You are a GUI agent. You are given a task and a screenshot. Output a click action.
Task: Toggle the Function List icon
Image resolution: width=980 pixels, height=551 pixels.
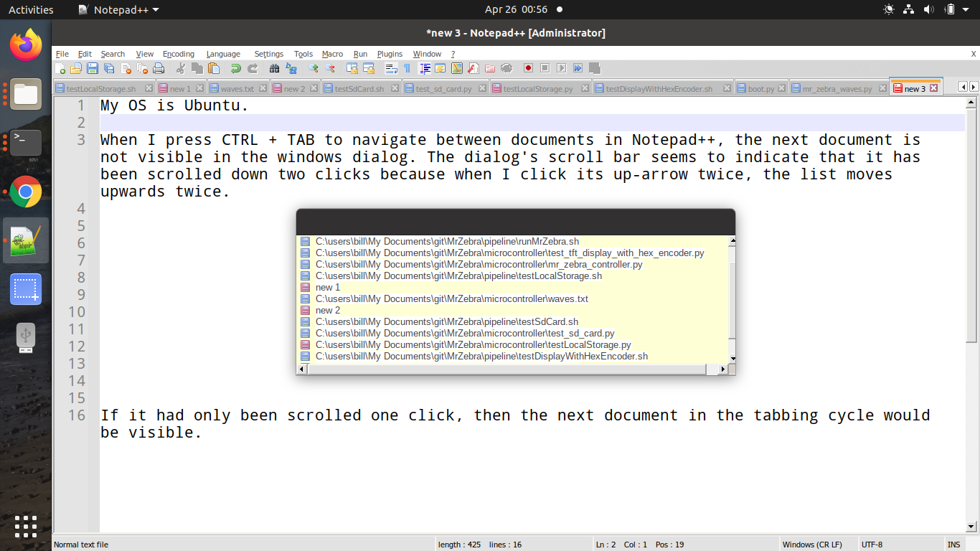tap(473, 68)
